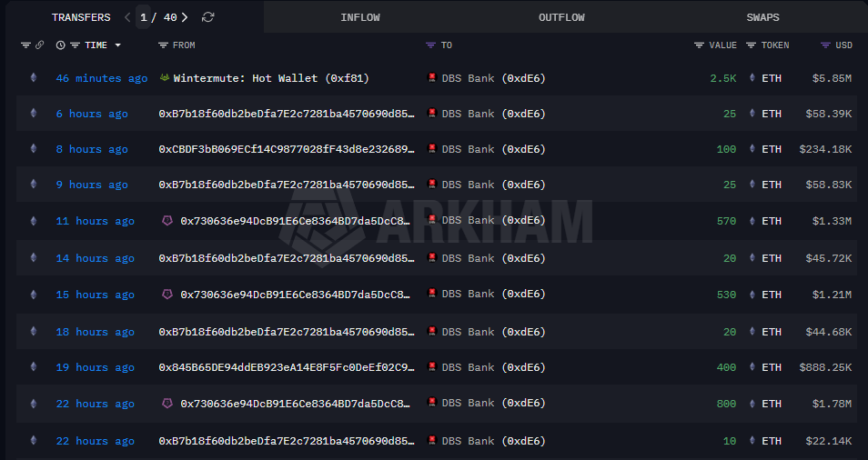Go to next transfers page arrow
This screenshot has width=868, height=460.
coord(185,17)
